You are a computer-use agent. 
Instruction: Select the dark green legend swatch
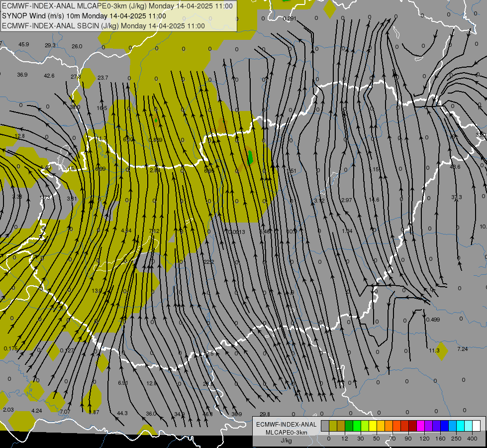click(x=349, y=426)
